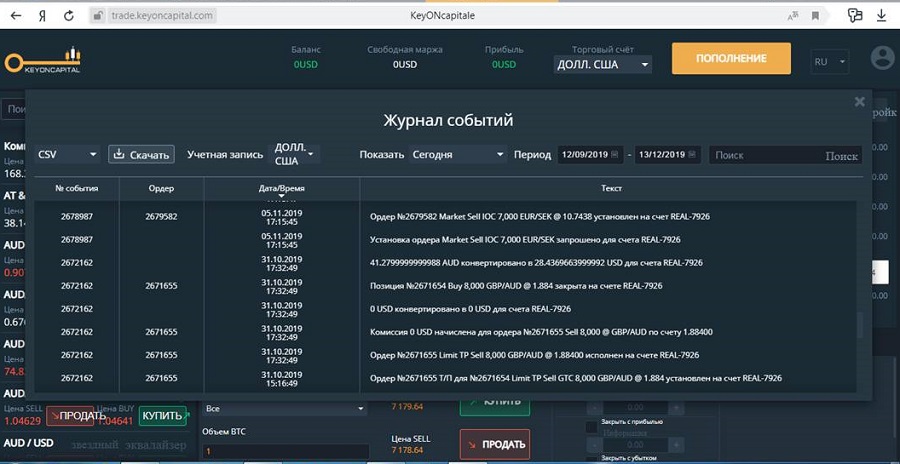Open the Показать Сегодня dropdown
900x464 pixels.
pos(457,154)
